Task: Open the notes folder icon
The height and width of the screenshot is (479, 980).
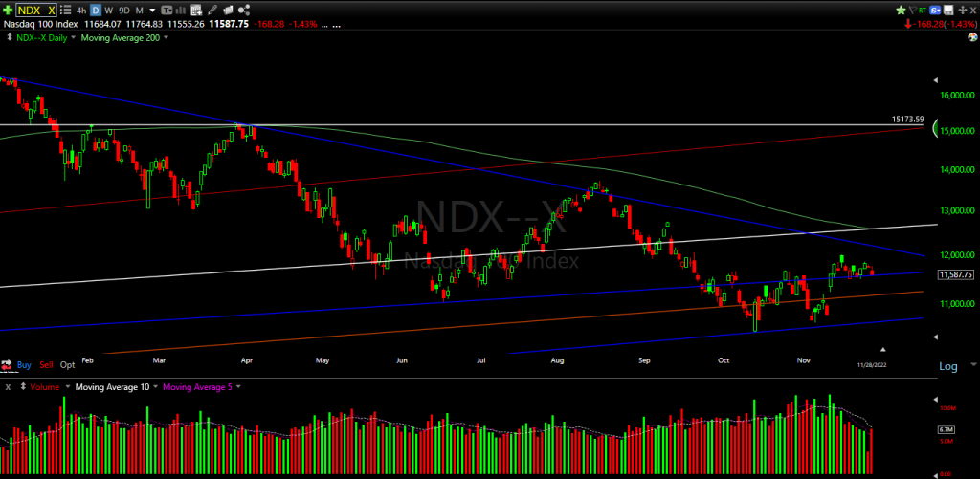Action: [228, 10]
